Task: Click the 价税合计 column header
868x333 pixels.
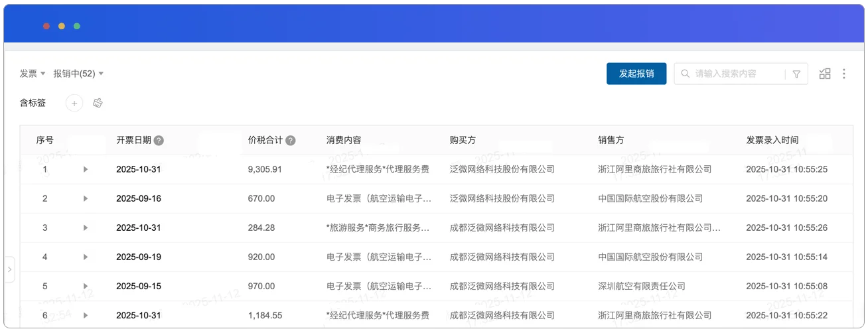Action: tap(265, 141)
